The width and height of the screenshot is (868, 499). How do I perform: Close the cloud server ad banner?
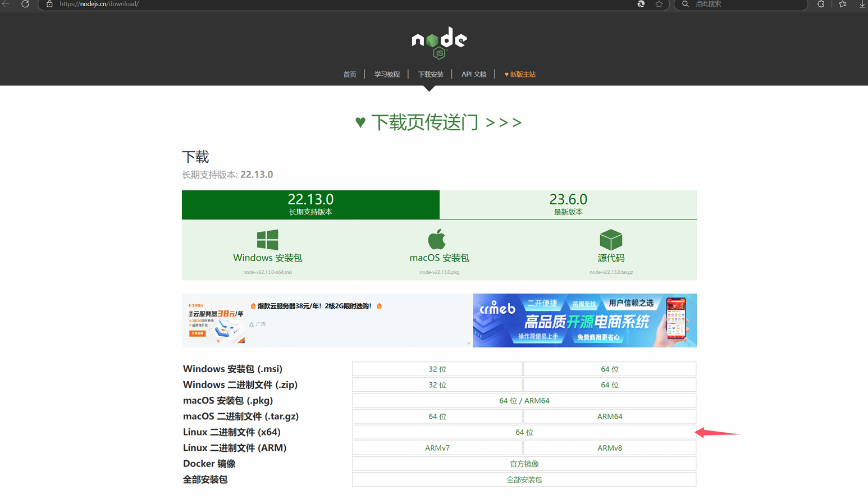click(x=469, y=343)
